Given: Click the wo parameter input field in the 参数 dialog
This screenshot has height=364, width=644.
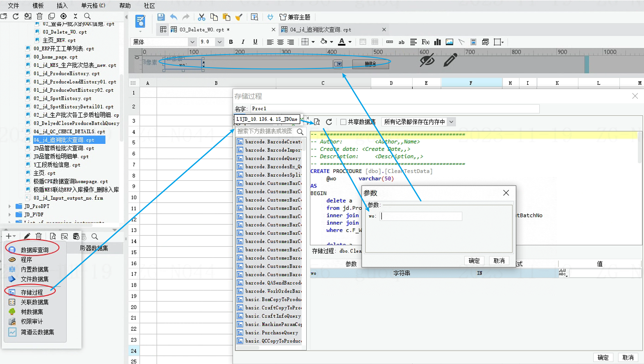Looking at the screenshot, I should (421, 216).
